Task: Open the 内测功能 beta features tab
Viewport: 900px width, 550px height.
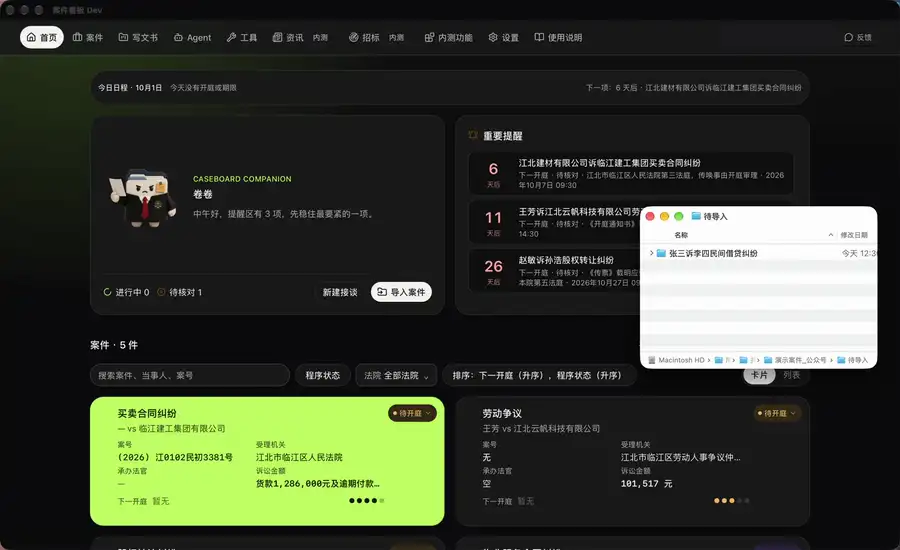Action: click(x=448, y=37)
